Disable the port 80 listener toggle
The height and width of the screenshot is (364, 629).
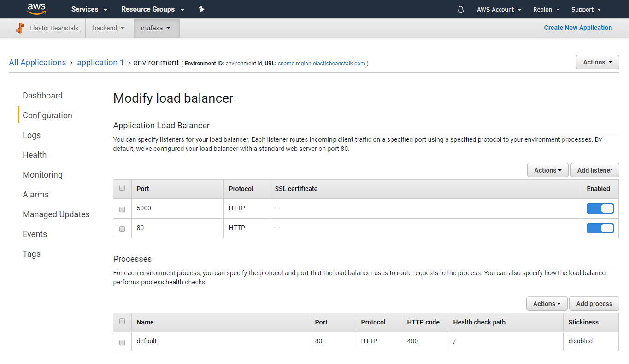click(x=600, y=228)
